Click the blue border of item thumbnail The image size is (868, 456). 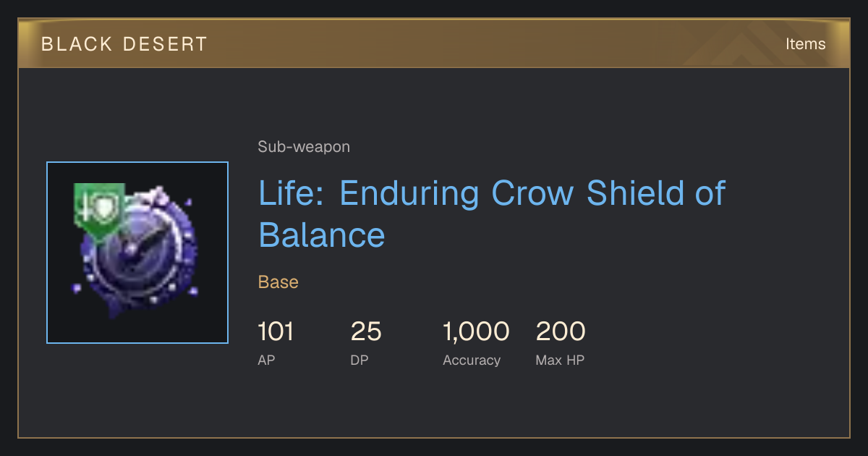click(47, 253)
